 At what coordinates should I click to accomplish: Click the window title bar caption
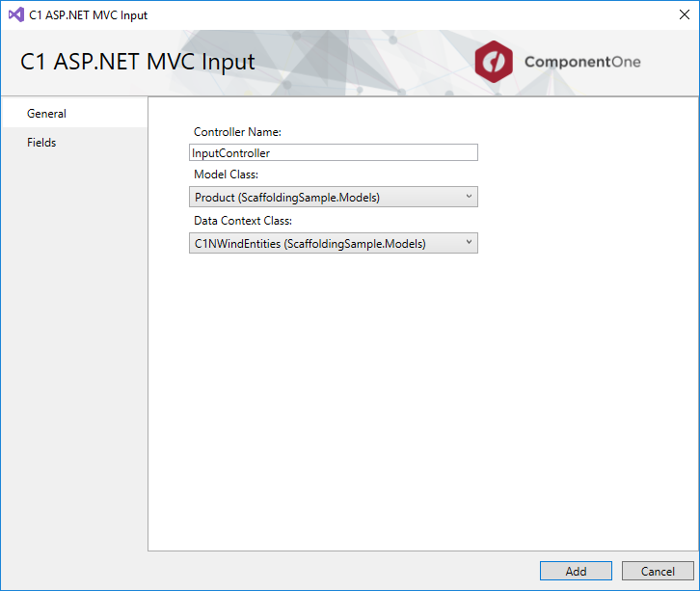tap(89, 15)
